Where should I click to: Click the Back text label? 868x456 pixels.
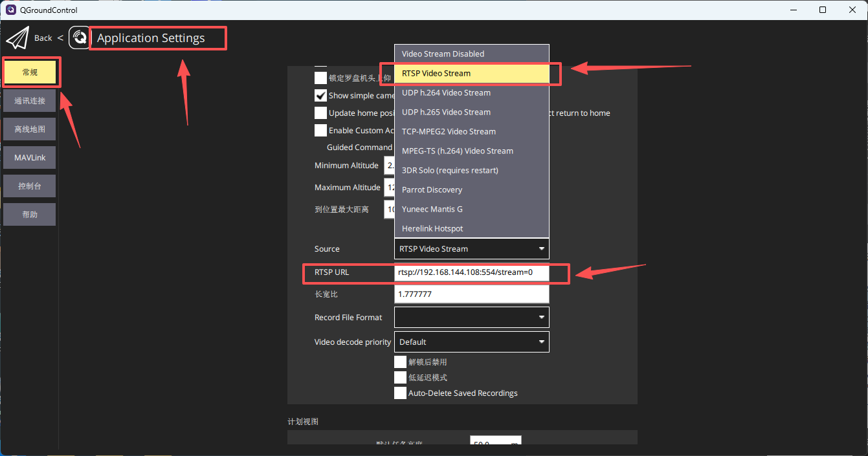tap(43, 38)
